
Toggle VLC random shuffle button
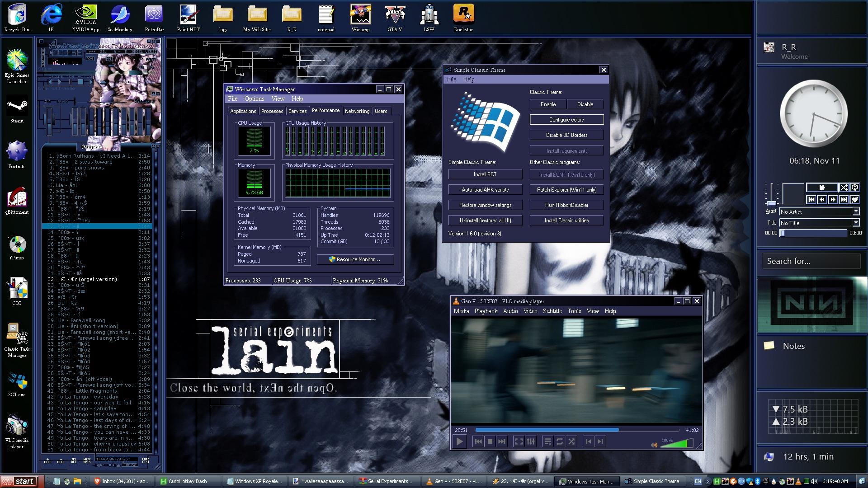coord(571,442)
